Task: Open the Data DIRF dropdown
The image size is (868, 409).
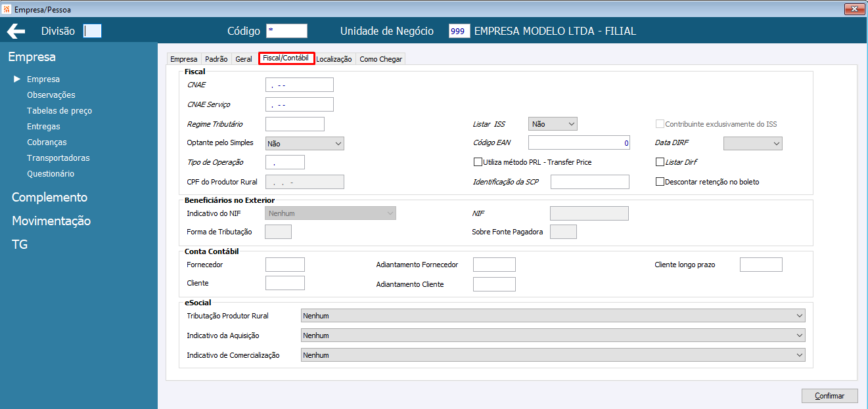Action: click(753, 143)
